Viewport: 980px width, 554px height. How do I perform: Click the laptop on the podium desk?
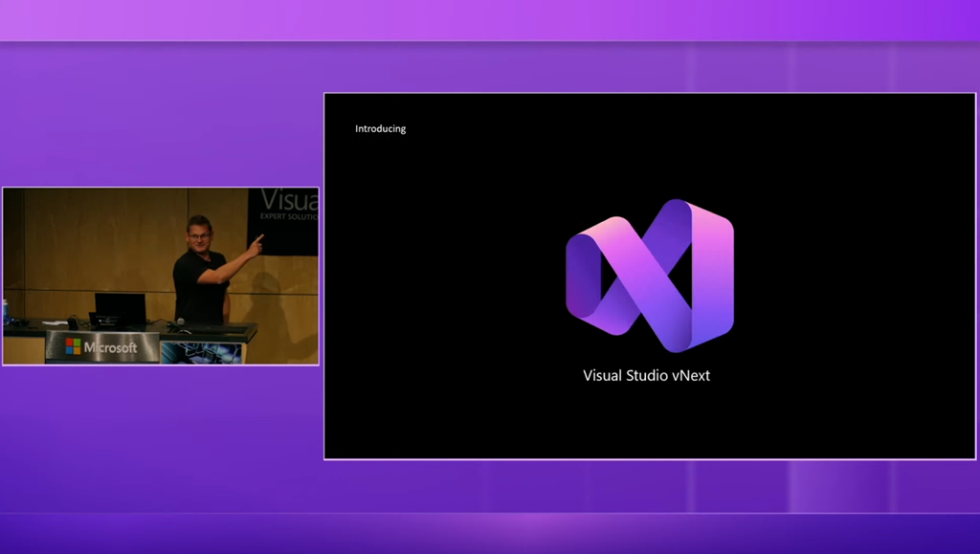pos(119,310)
